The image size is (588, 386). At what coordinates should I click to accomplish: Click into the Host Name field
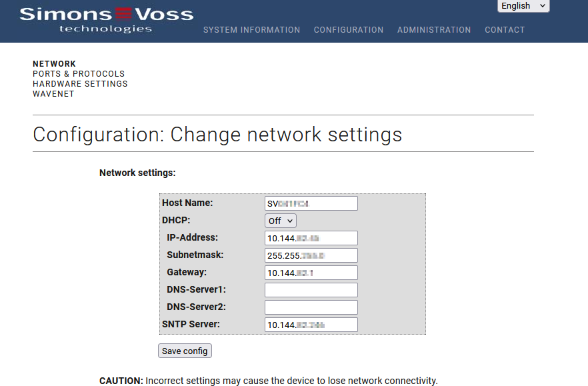click(311, 203)
